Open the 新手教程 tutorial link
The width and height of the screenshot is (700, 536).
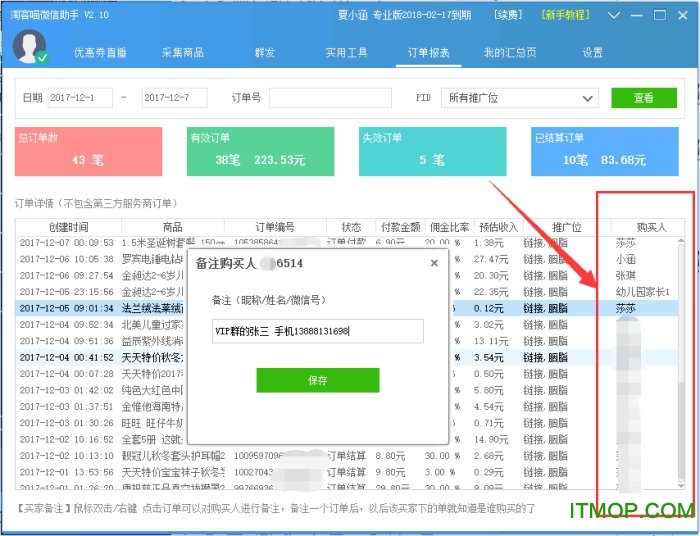(x=566, y=15)
